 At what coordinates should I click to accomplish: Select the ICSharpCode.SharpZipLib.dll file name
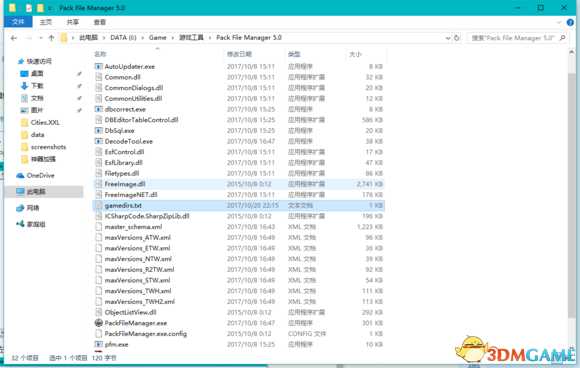(147, 216)
